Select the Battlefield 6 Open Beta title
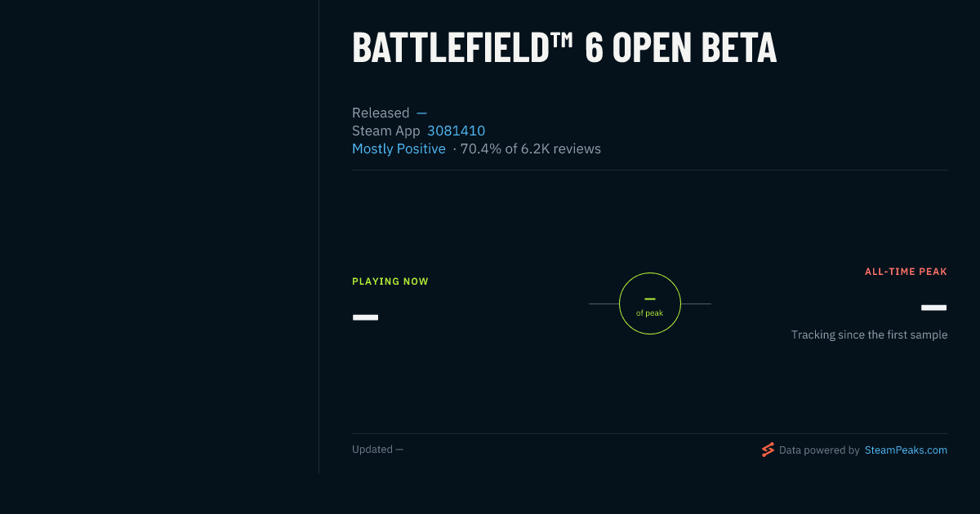Image resolution: width=980 pixels, height=514 pixels. tap(564, 48)
